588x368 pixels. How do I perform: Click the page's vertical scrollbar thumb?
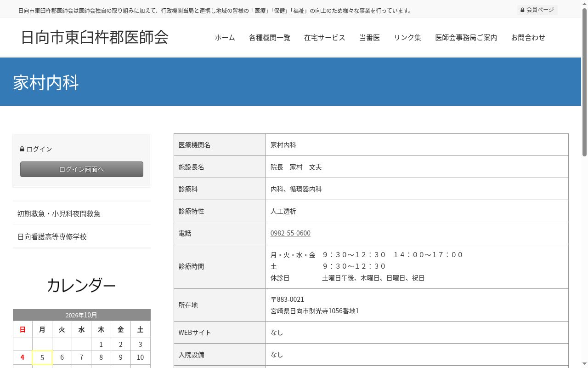click(584, 83)
